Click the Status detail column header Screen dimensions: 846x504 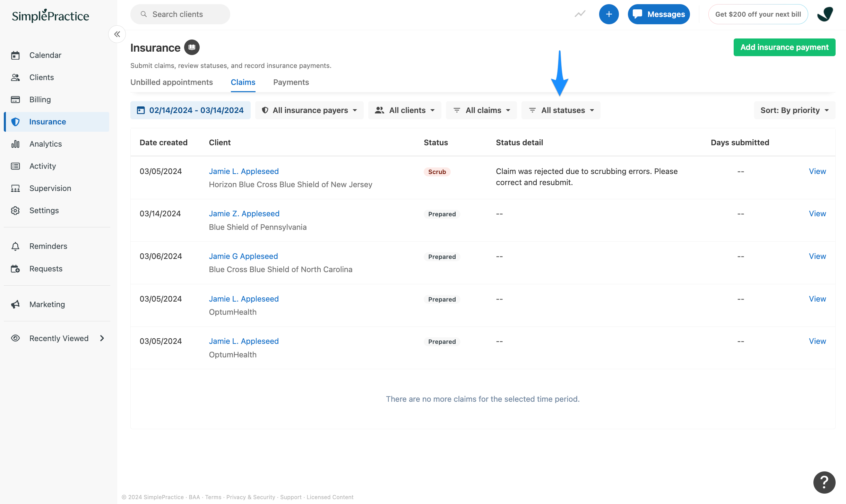coord(519,142)
